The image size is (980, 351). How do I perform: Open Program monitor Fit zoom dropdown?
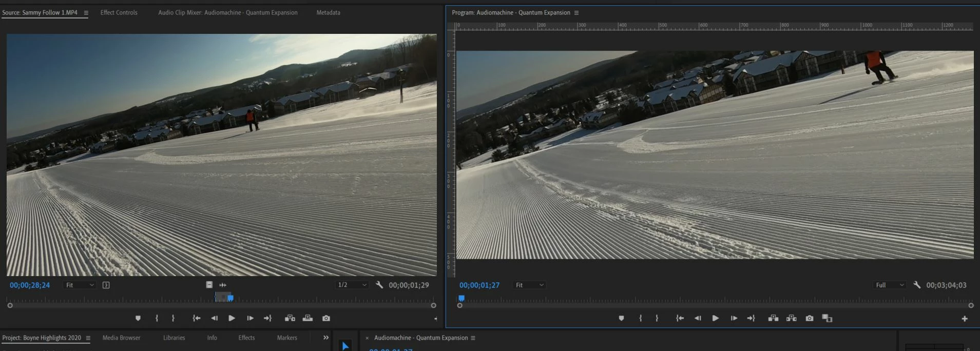click(529, 285)
